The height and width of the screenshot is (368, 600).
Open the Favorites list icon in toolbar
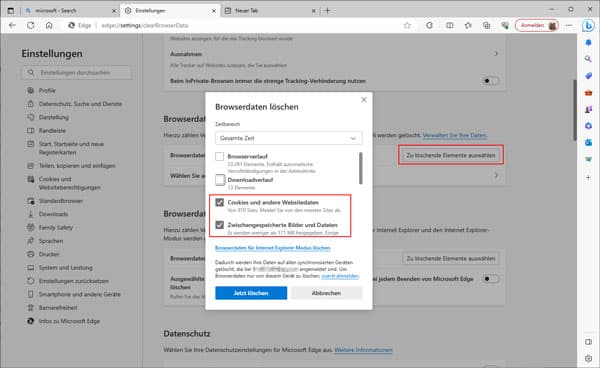click(468, 25)
